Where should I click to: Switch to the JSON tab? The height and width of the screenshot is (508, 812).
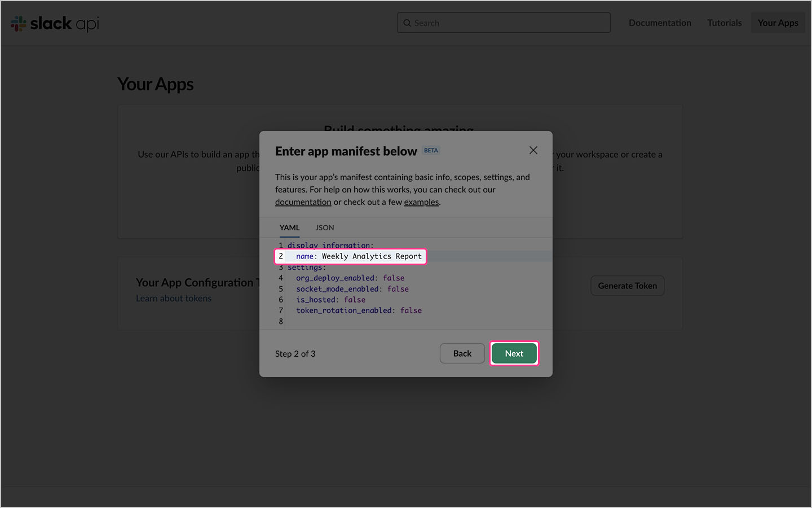tap(324, 227)
